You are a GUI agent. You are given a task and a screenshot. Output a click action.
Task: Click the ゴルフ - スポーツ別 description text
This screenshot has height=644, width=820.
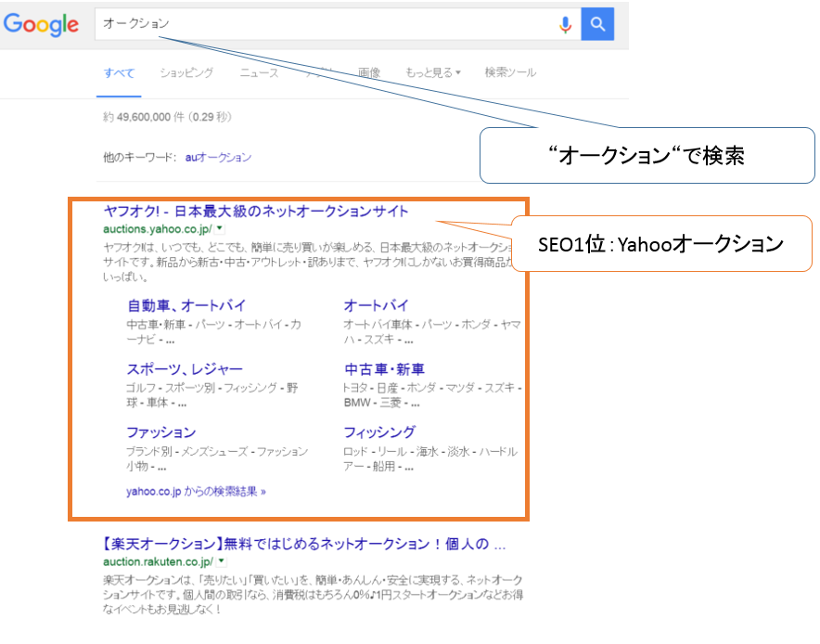coord(211,395)
